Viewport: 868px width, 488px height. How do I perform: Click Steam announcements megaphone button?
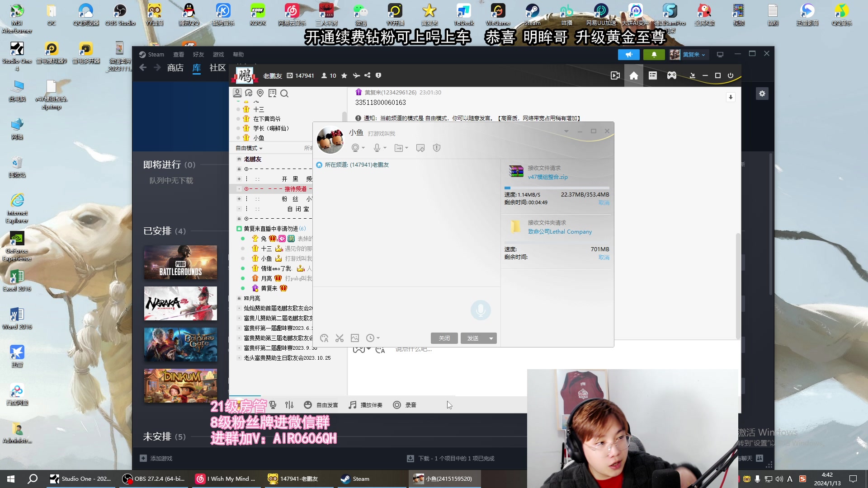tap(629, 54)
